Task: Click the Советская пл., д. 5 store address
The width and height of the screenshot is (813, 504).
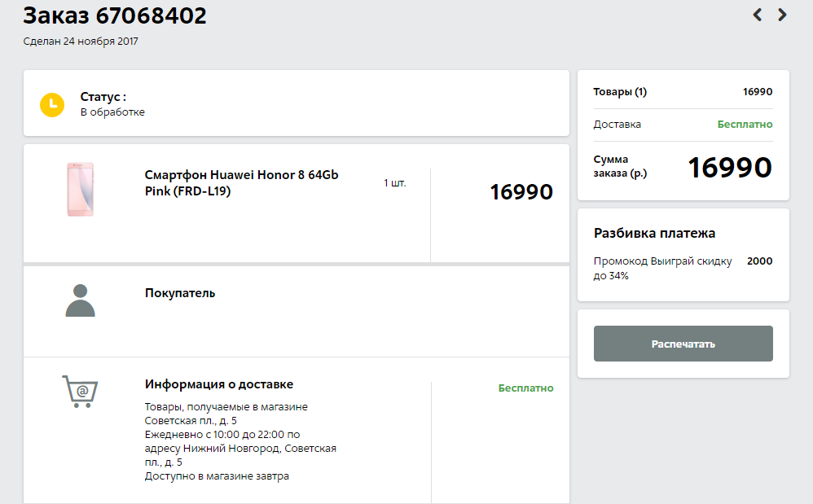Action: 191,420
